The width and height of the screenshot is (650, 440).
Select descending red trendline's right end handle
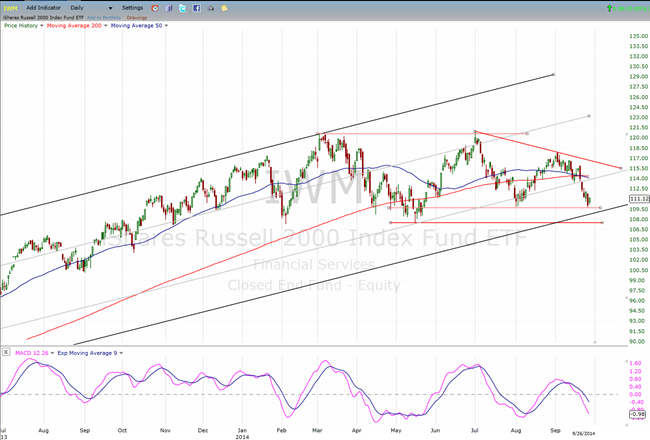(621, 168)
